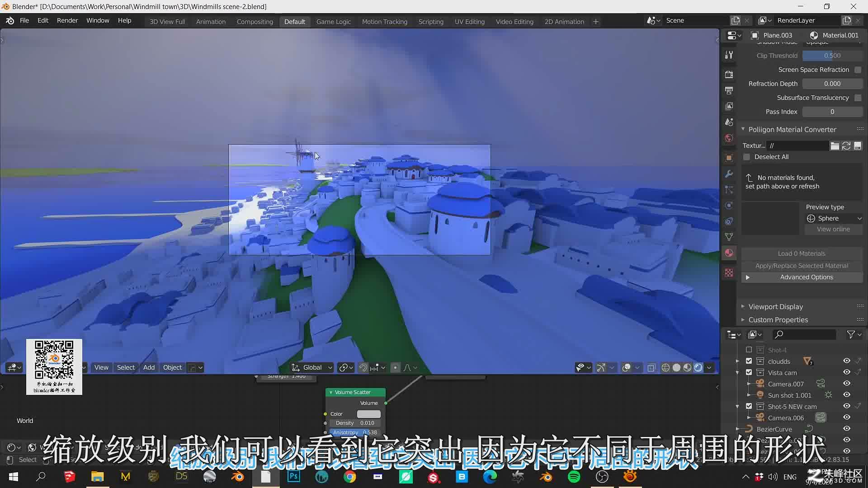
Task: Save the Poliigon texture path
Action: click(858, 145)
